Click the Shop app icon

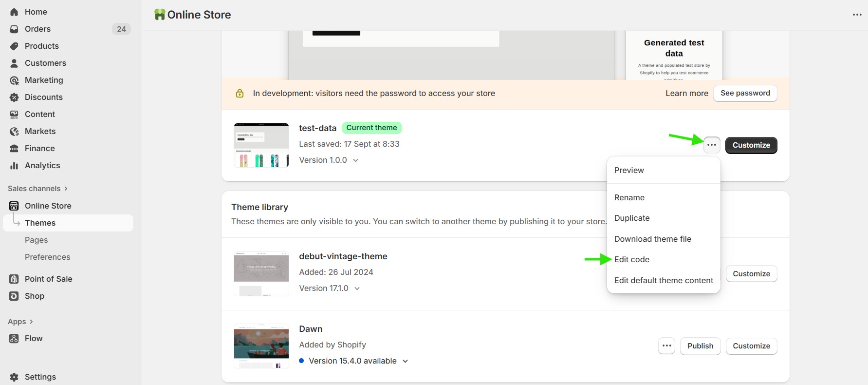[14, 296]
